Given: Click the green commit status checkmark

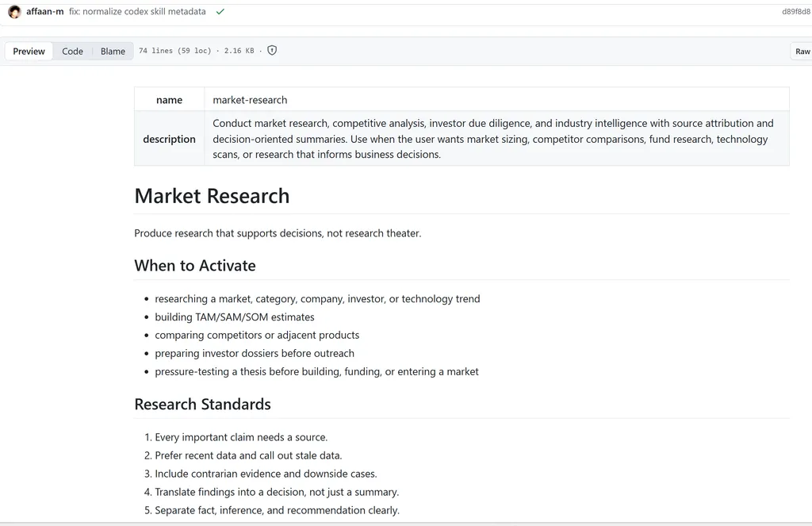Looking at the screenshot, I should coord(220,11).
